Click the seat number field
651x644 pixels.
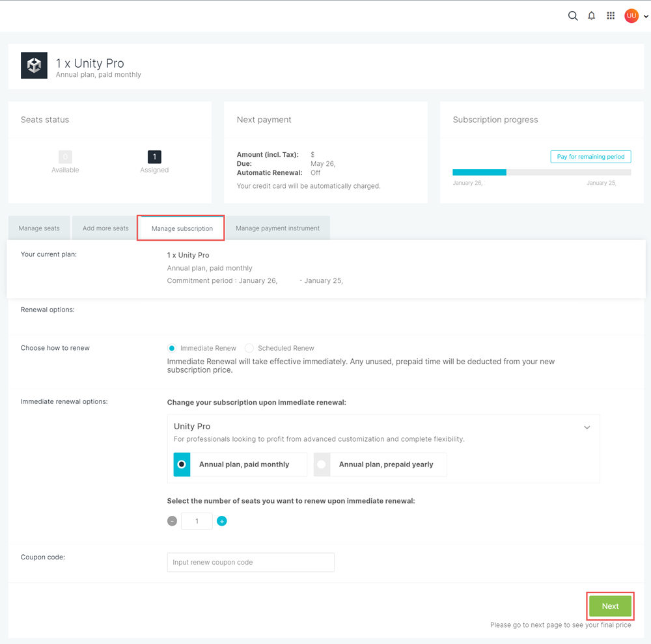[197, 521]
